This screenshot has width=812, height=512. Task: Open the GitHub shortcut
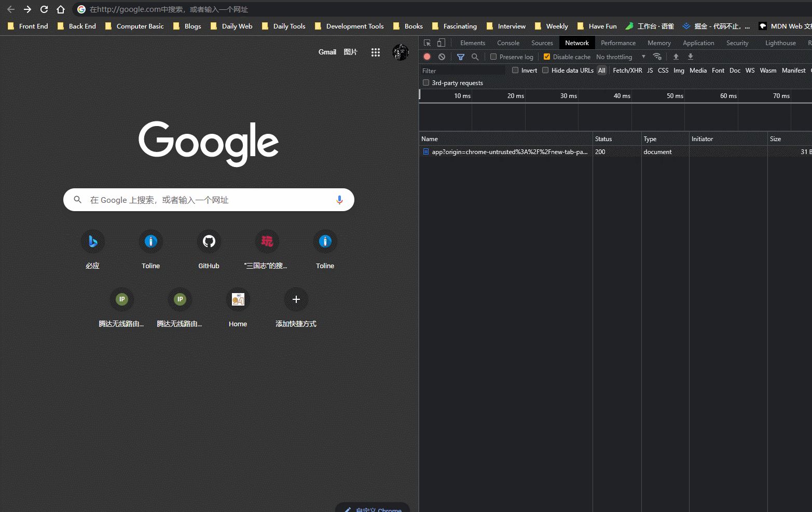click(209, 250)
